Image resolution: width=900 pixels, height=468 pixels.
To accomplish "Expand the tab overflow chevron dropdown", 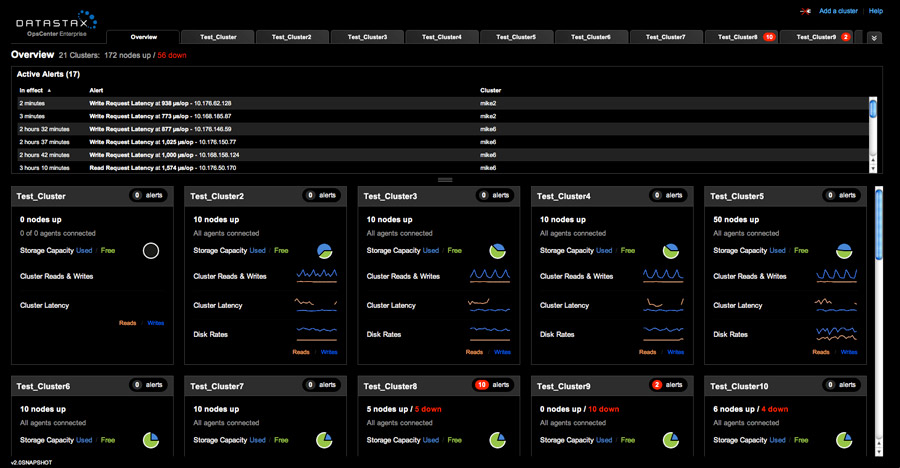I will click(874, 38).
